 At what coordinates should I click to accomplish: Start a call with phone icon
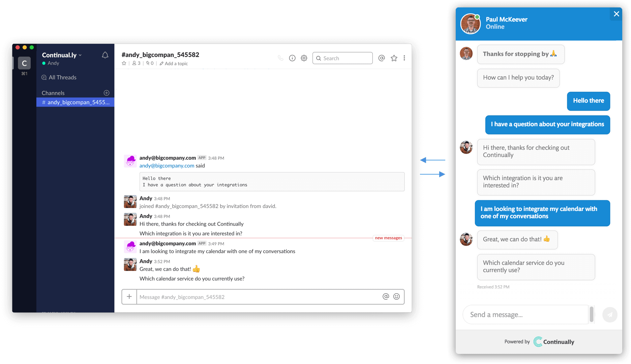[280, 58]
